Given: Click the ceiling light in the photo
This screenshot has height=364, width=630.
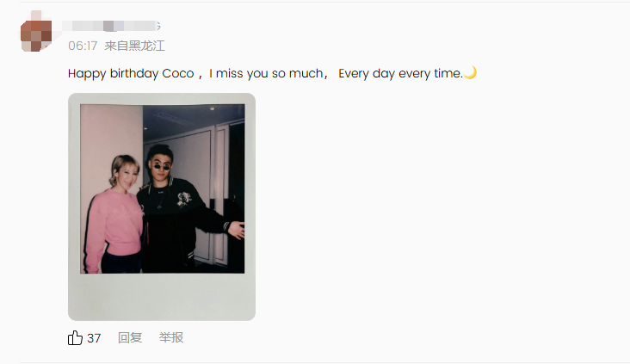Looking at the screenshot, I should point(212,108).
